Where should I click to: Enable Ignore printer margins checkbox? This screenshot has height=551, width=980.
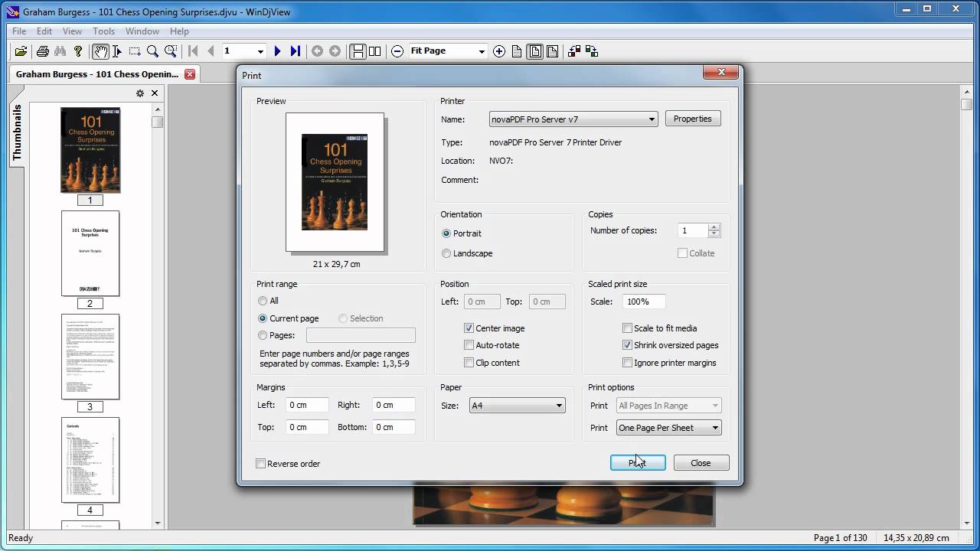[628, 363]
